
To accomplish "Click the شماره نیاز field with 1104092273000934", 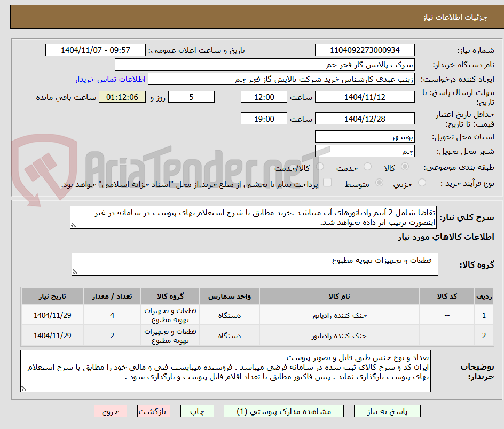I will 365,50.
